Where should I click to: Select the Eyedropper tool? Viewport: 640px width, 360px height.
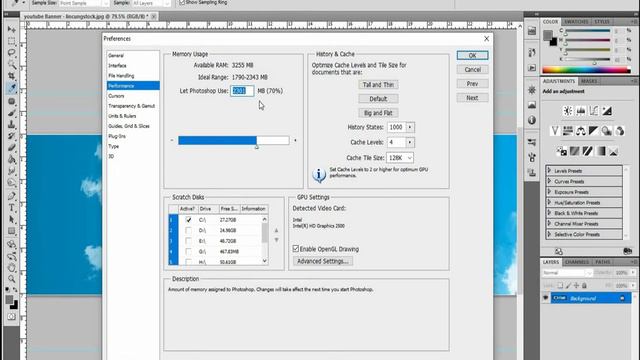point(11,88)
